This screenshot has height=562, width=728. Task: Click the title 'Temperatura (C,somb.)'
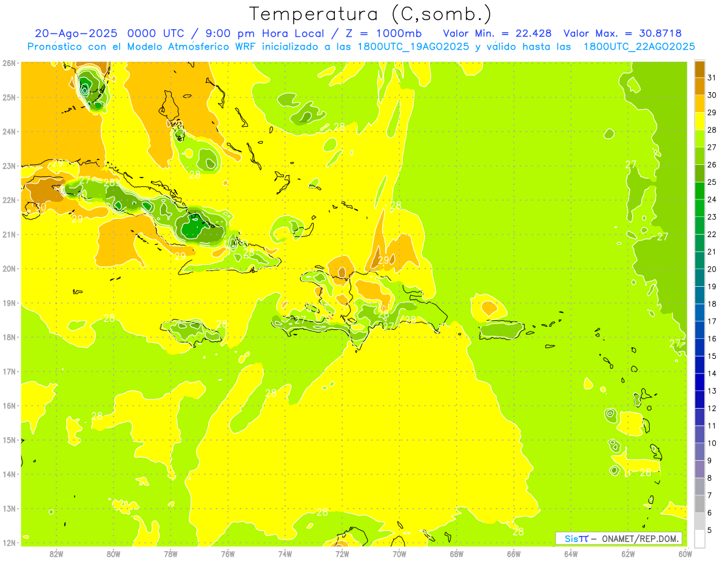[x=370, y=15]
